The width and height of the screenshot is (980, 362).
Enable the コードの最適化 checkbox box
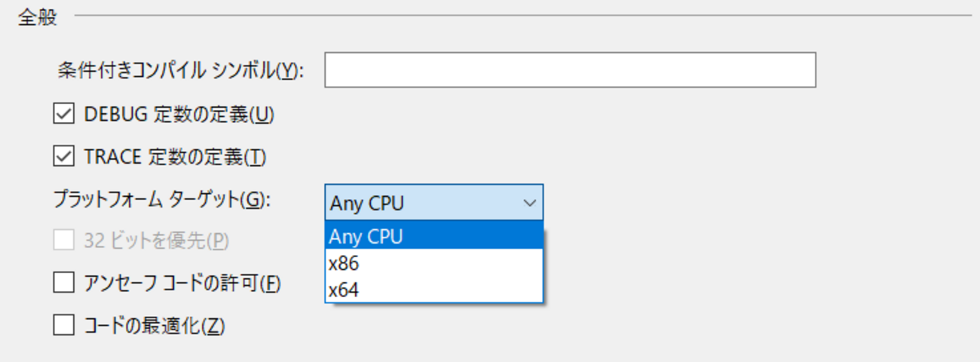64,326
